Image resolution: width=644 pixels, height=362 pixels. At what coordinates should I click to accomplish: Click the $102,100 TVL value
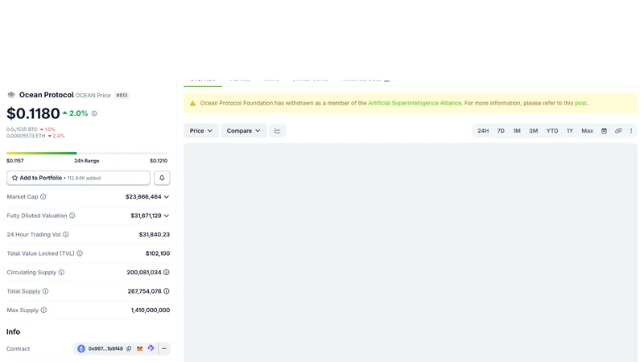(158, 253)
